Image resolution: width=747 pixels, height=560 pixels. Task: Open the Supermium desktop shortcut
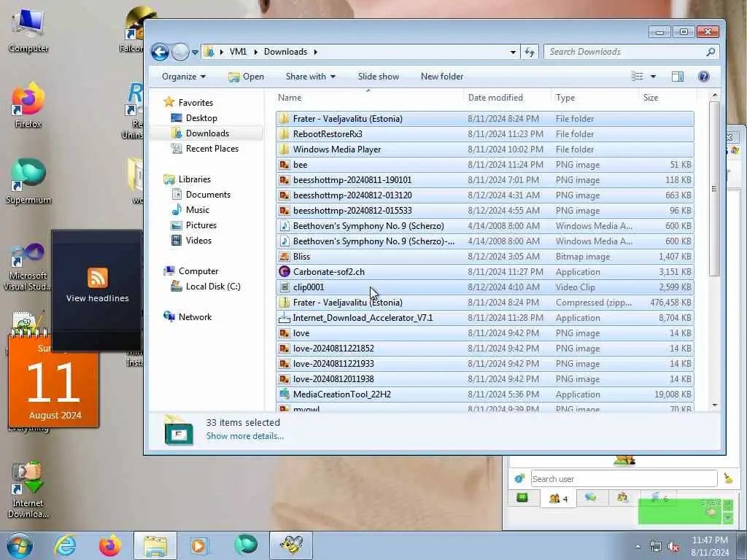point(28,182)
